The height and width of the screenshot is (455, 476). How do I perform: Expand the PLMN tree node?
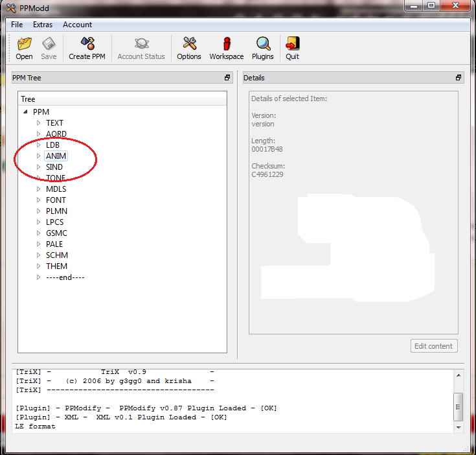[x=39, y=211]
